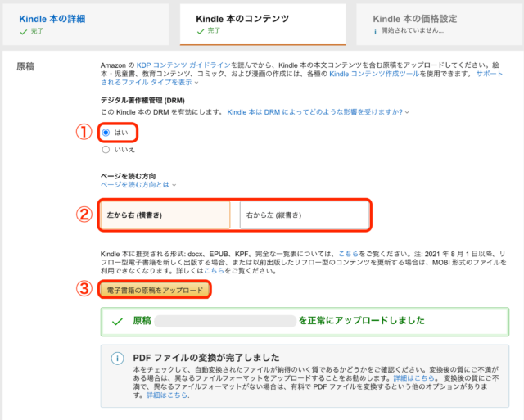Image resolution: width=524 pixels, height=420 pixels.
Task: Click the red circled number 1 marker
Action: point(83,132)
